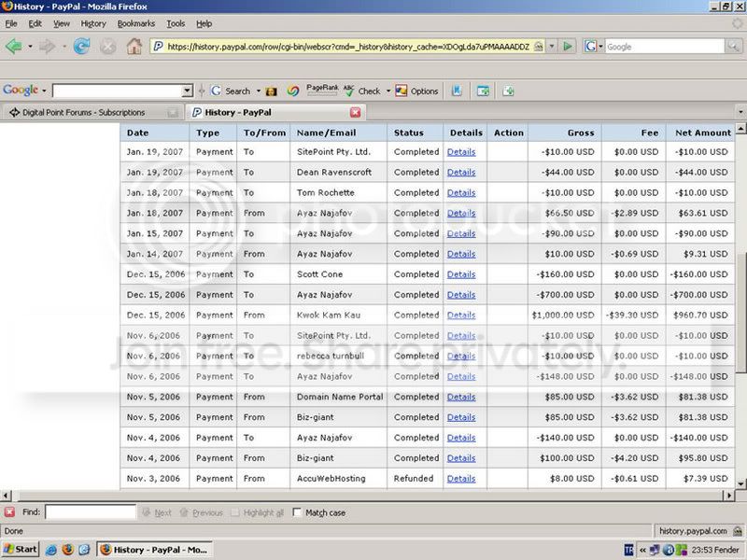
Task: Click the green Back arrow button
Action: 13,47
